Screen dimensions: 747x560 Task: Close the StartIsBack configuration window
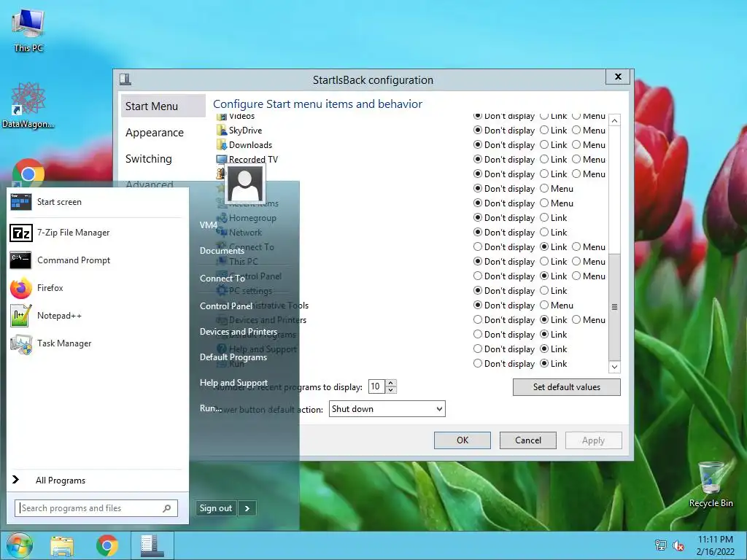point(618,77)
